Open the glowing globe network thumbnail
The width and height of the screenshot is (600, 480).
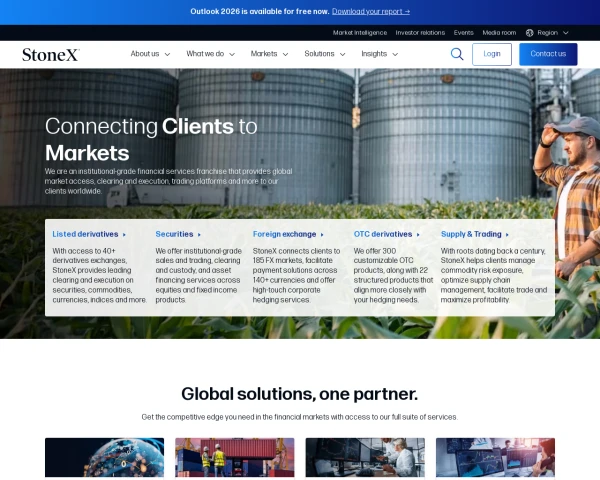pos(104,457)
